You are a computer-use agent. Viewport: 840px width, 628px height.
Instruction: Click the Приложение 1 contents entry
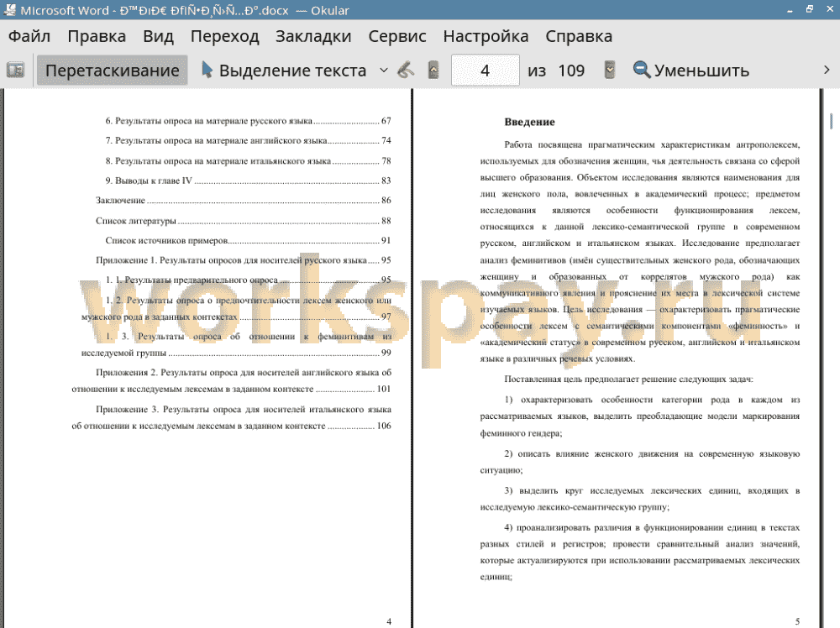coord(244,260)
